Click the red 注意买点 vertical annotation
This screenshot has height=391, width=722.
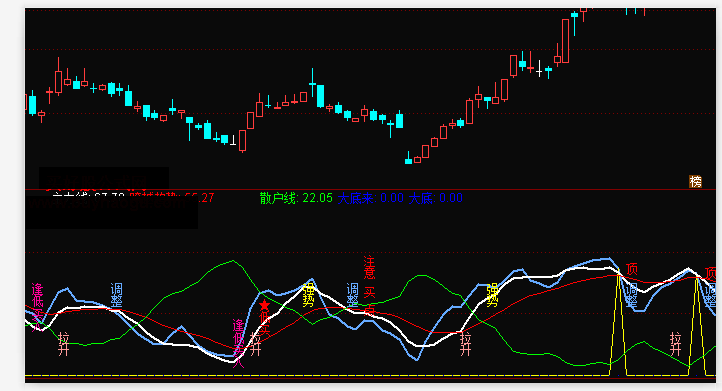[x=369, y=285]
